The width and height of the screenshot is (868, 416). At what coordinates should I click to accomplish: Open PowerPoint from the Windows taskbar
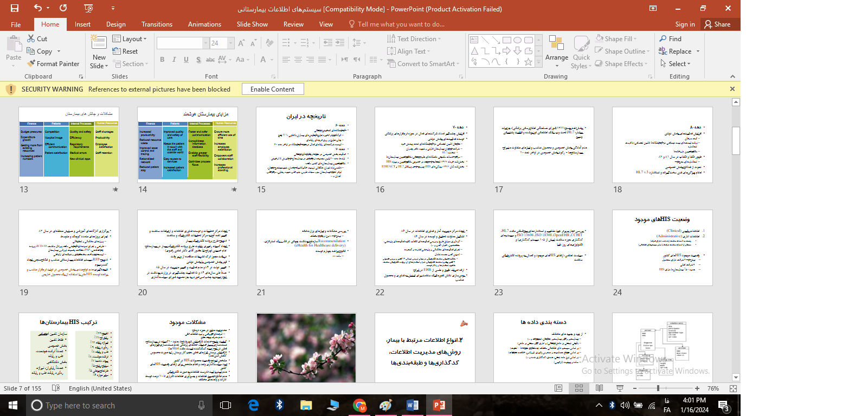tap(439, 405)
